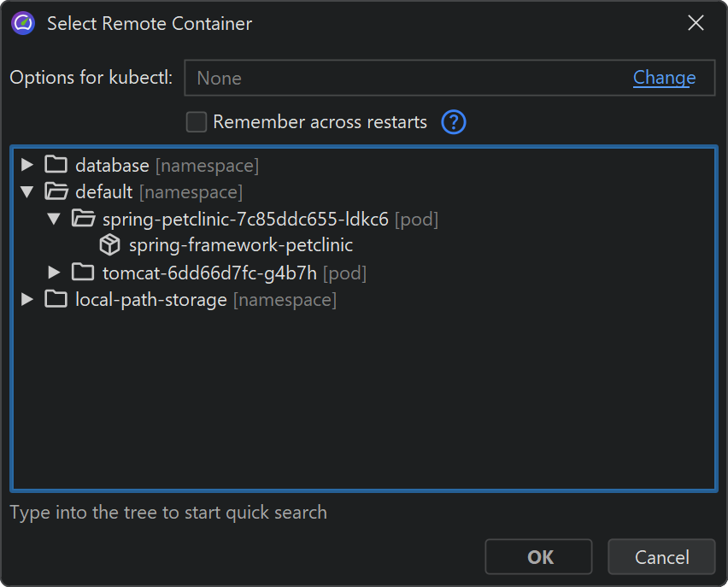
Task: Expand the tomcat-6dd66d7fc-g4b7h pod
Action: [x=54, y=273]
